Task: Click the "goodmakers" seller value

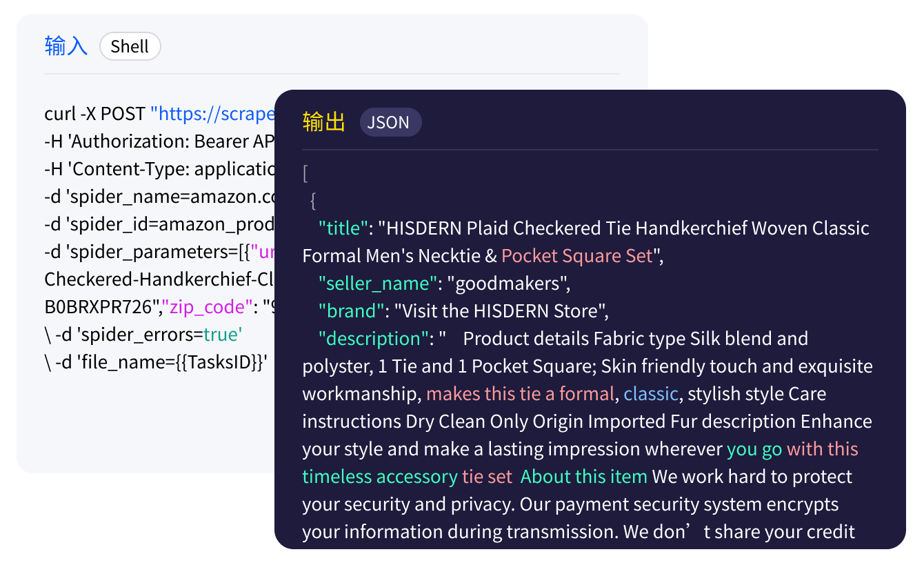Action: [508, 283]
